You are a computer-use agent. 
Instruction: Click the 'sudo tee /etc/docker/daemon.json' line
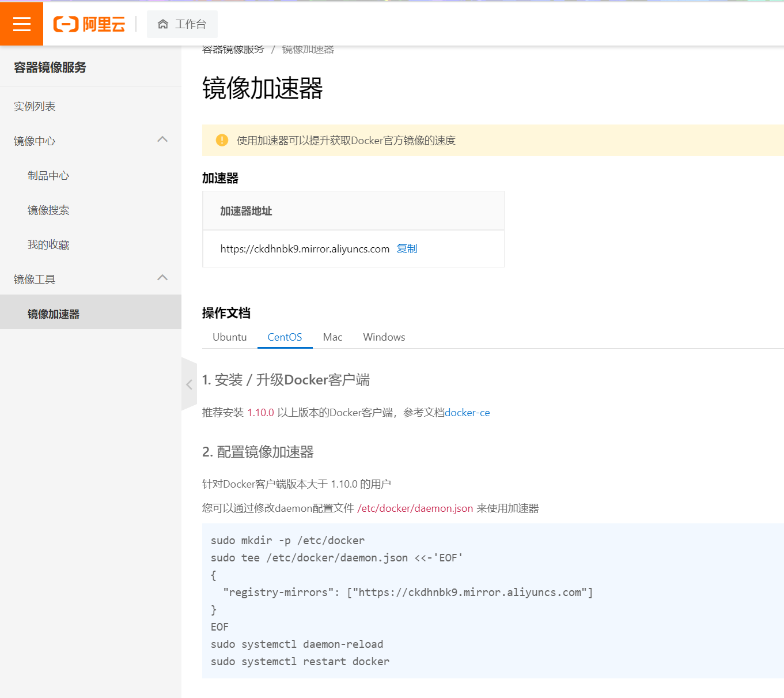336,558
